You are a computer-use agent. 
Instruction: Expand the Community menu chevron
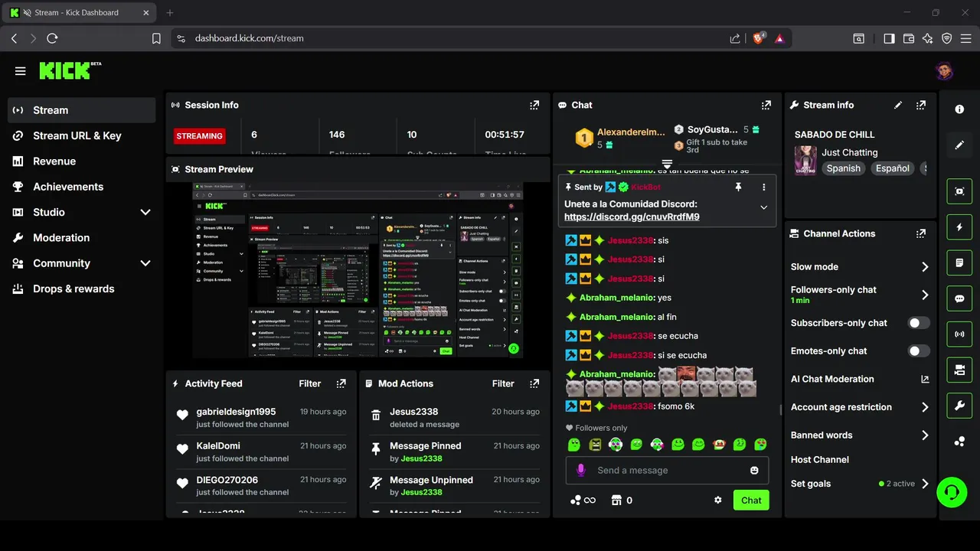pos(145,263)
